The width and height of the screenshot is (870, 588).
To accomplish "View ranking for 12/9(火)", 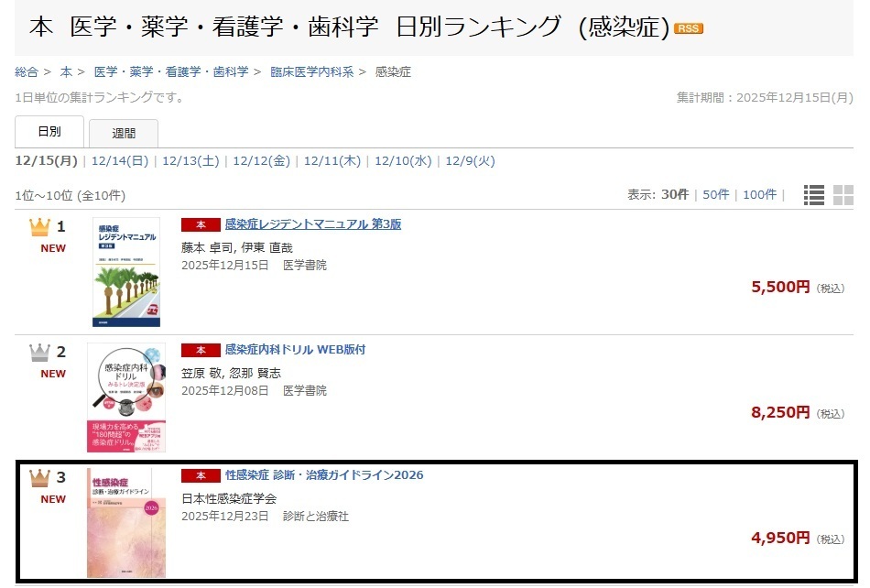I will coord(470,161).
